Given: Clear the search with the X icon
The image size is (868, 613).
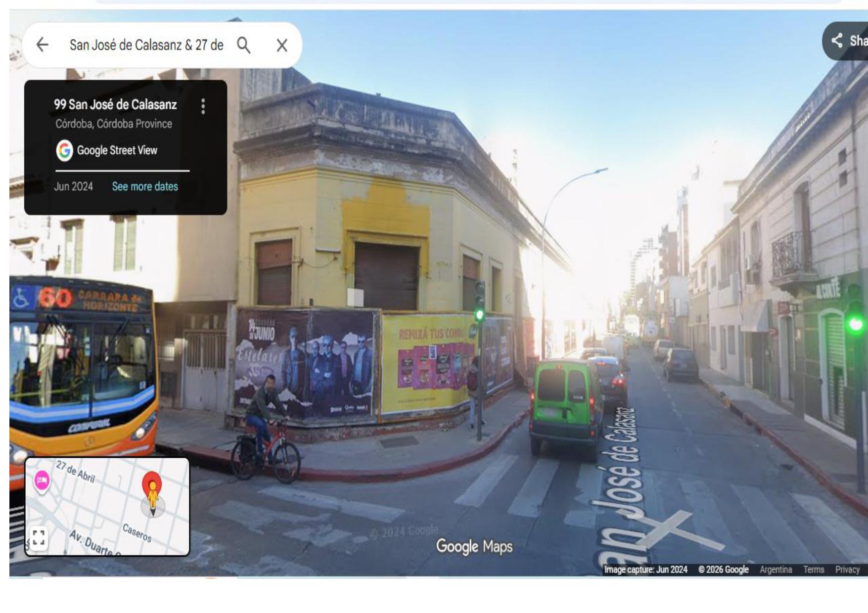Looking at the screenshot, I should click(x=282, y=45).
